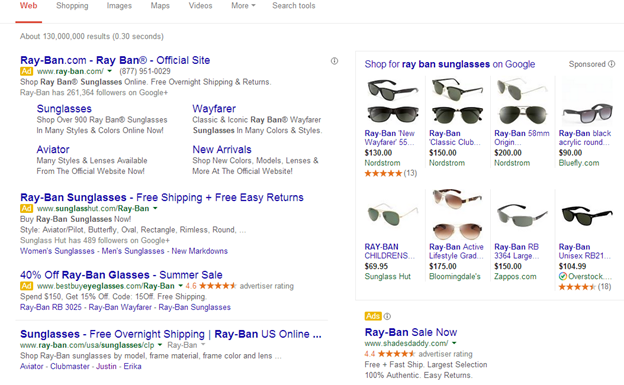Click black acrylic round sunglasses image
Screen dimensions: 624x385
click(587, 113)
